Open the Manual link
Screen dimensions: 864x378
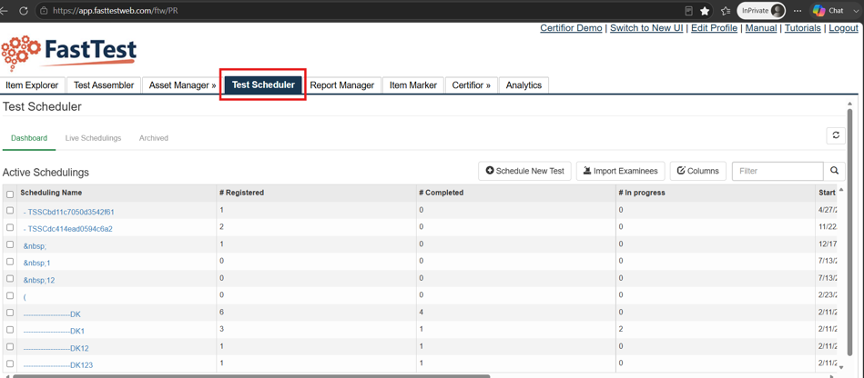click(x=761, y=28)
